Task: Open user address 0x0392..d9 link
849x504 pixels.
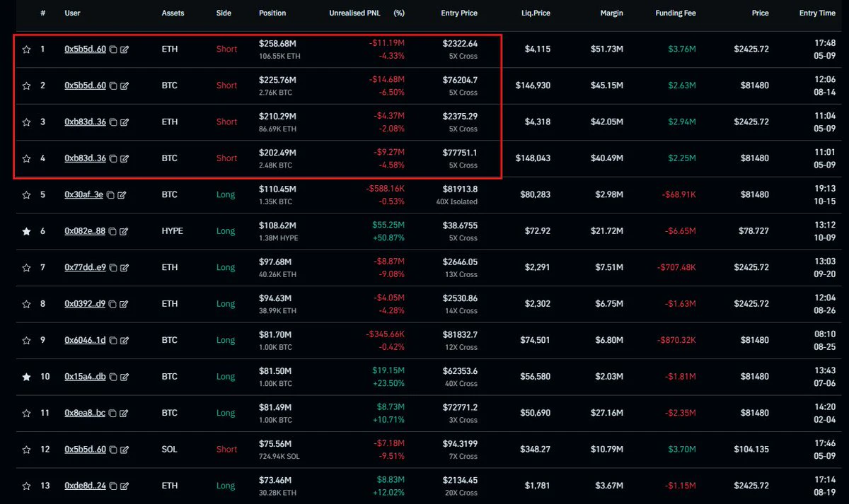Action: click(85, 304)
